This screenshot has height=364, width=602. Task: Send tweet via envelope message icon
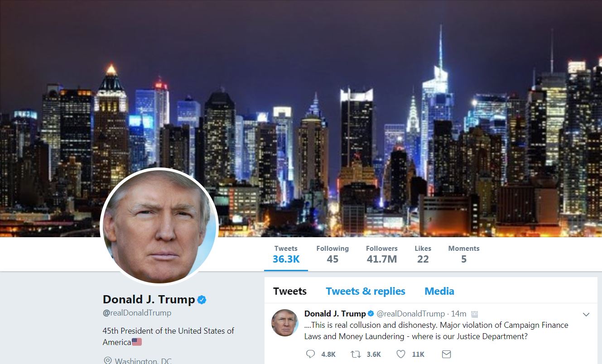[446, 354]
